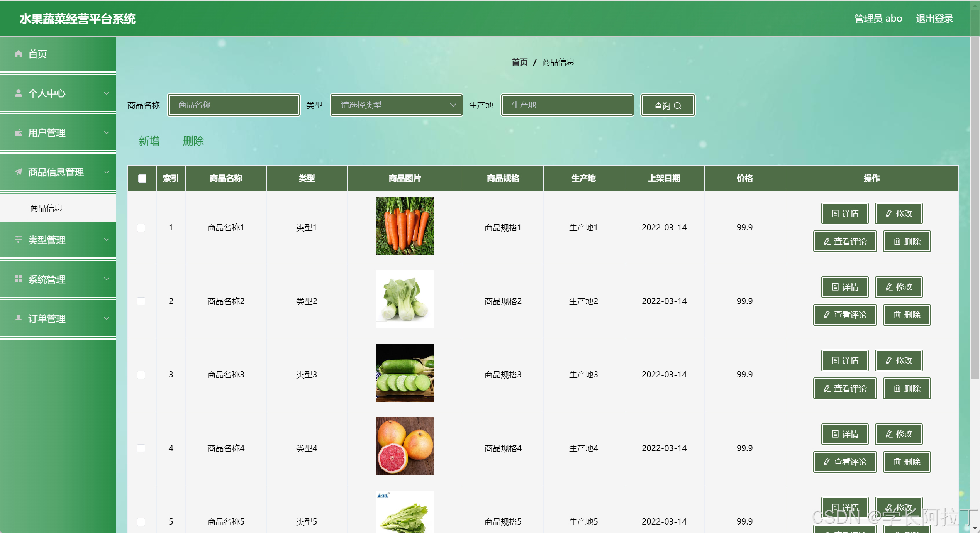Open the 商品信息 submenu item
This screenshot has height=533, width=980.
46,208
